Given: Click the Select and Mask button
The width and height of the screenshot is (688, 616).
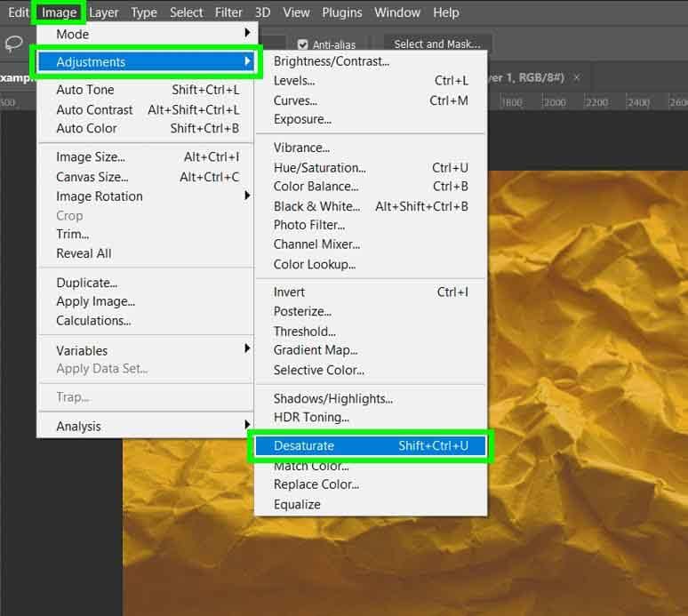Looking at the screenshot, I should [436, 44].
